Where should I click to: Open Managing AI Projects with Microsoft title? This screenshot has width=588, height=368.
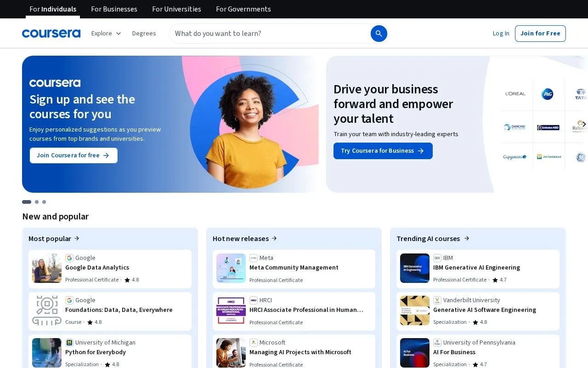pyautogui.click(x=300, y=352)
